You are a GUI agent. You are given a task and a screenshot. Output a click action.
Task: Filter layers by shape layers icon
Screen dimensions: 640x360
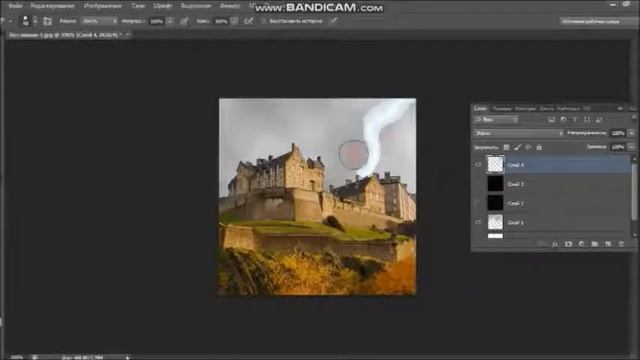pos(587,120)
